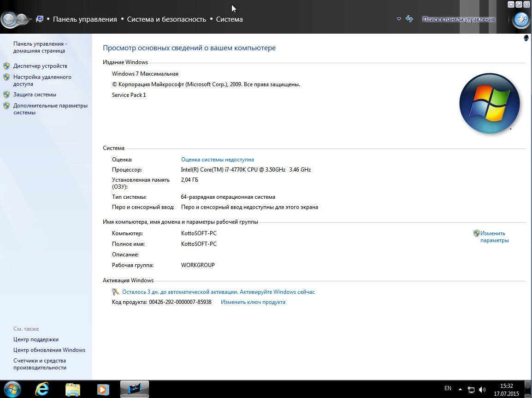Screen dimensions: 532x398
Task: Select 2,04 ГБ memory value
Action: [189, 180]
